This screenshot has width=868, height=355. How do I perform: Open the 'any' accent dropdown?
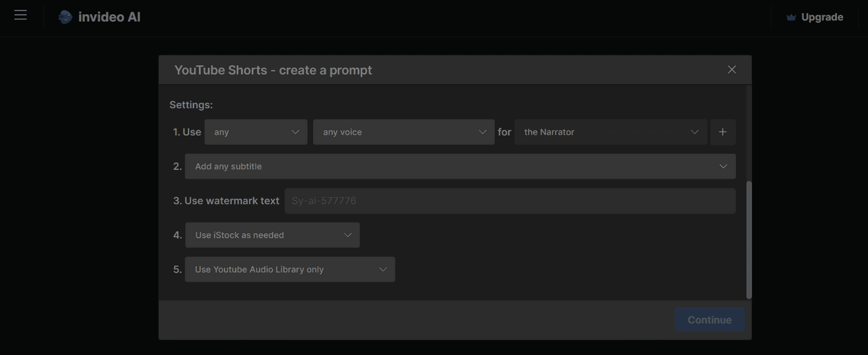[x=256, y=132]
